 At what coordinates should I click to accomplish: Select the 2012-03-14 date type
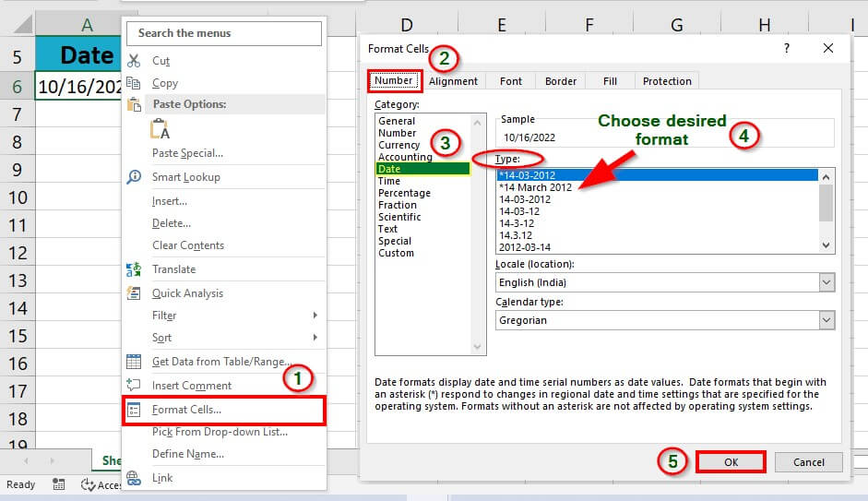pos(657,247)
